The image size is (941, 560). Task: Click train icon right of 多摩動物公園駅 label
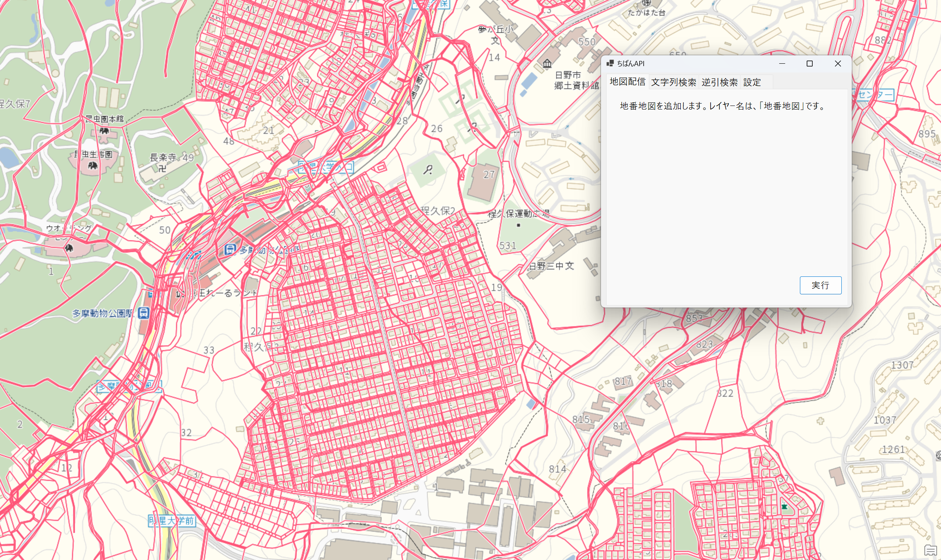pyautogui.click(x=143, y=313)
